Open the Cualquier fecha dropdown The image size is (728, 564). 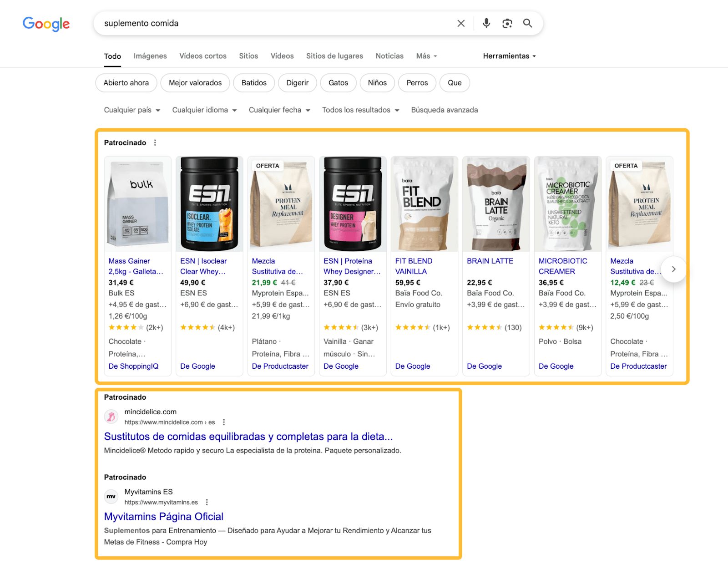pyautogui.click(x=279, y=110)
